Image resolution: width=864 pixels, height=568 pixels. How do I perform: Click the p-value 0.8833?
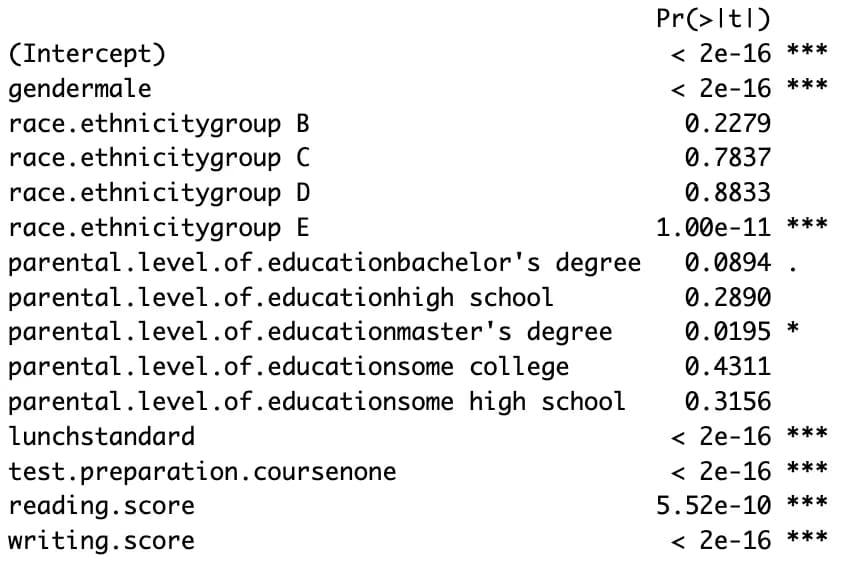(x=727, y=193)
